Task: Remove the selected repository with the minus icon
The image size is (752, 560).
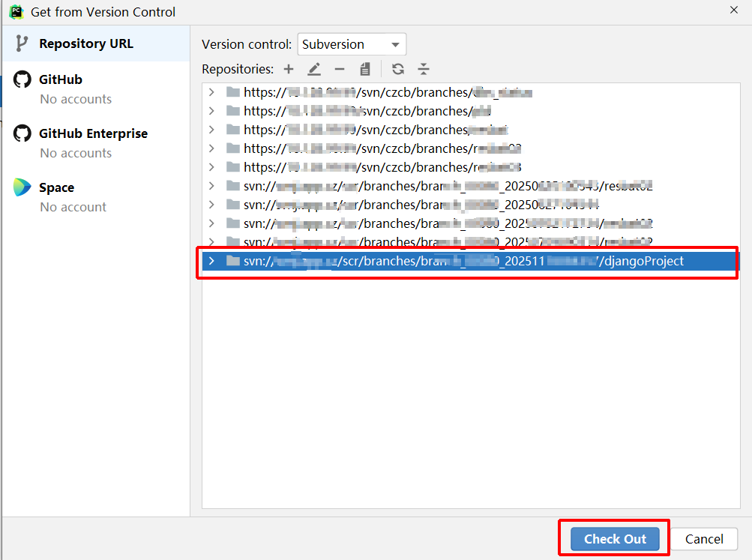Action: point(340,69)
